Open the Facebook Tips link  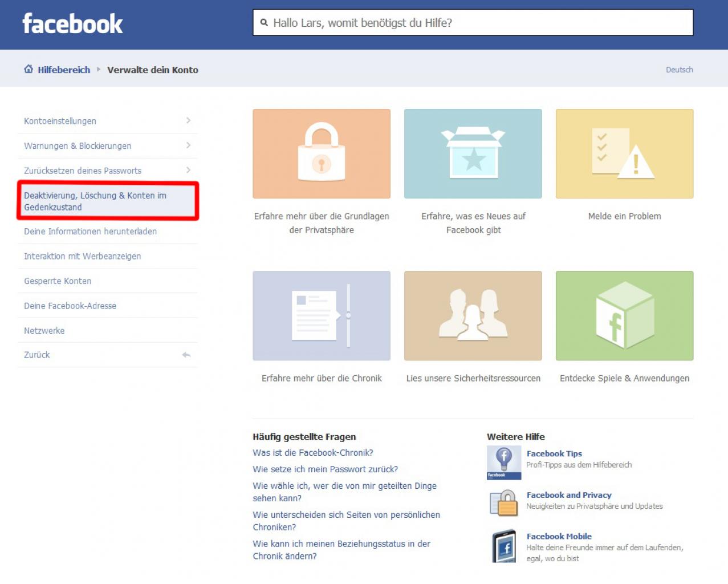click(x=554, y=454)
